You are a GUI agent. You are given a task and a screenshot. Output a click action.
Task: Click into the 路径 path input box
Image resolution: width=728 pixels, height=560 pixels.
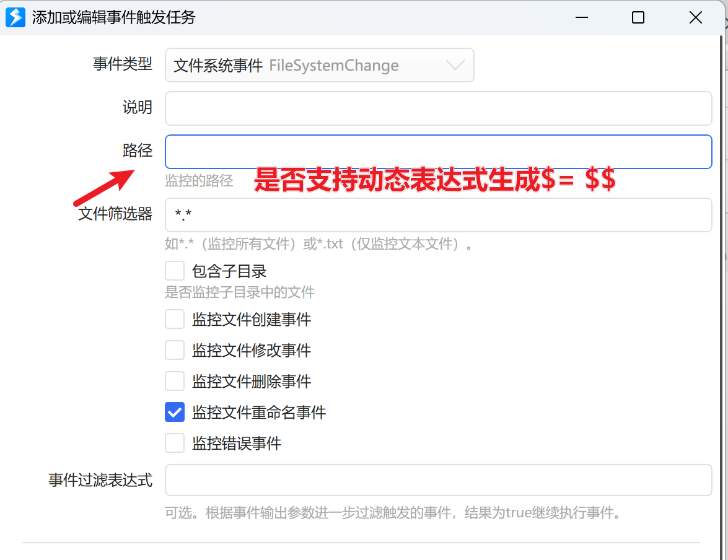point(438,152)
